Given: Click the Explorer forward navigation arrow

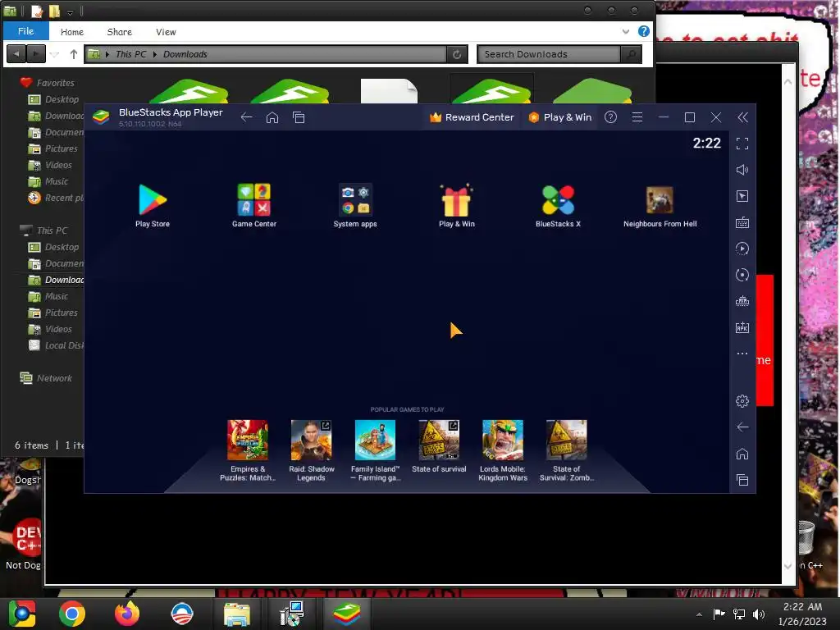Looking at the screenshot, I should (35, 54).
